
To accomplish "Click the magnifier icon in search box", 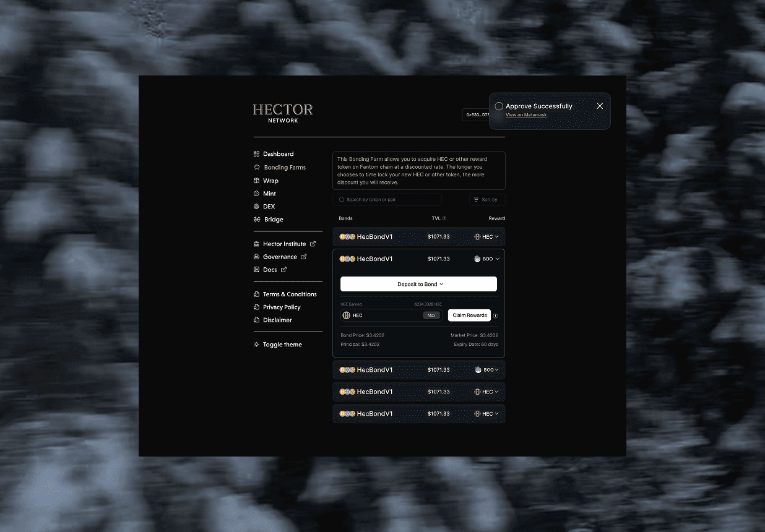I will (342, 200).
